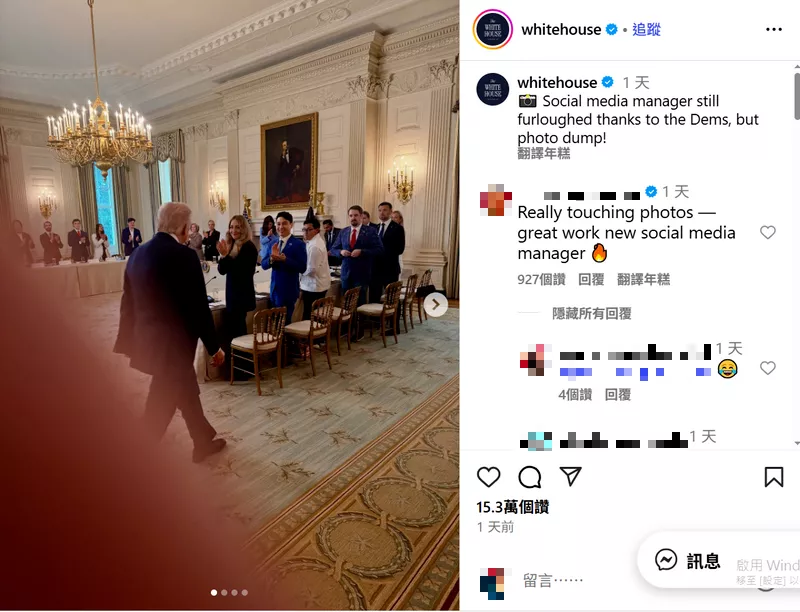Open the three-dot more options menu
Image resolution: width=800 pixels, height=612 pixels.
click(773, 30)
